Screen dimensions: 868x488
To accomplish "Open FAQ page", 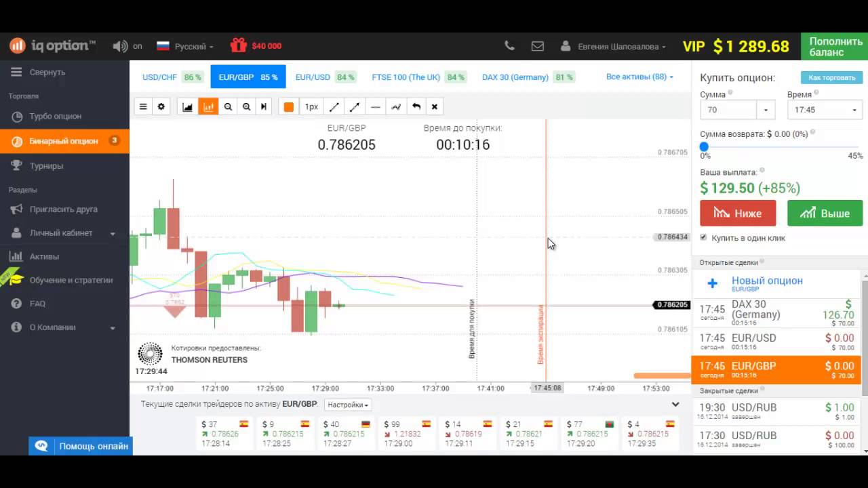I will point(64,304).
